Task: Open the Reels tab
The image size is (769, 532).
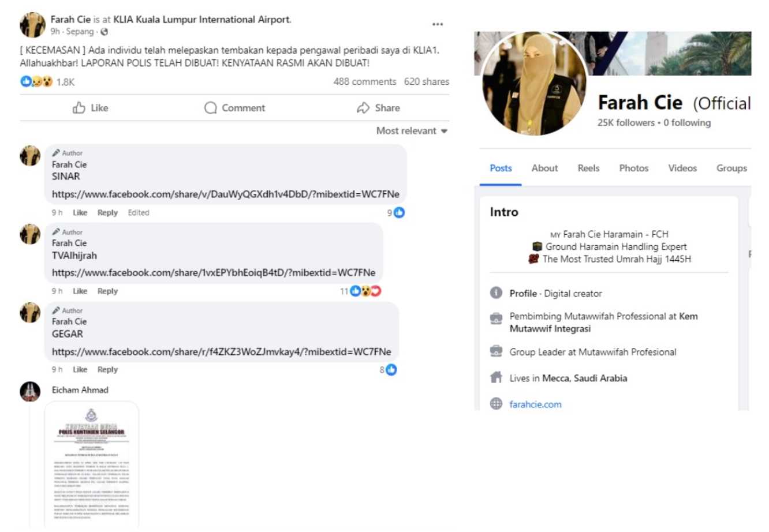Action: click(x=588, y=168)
